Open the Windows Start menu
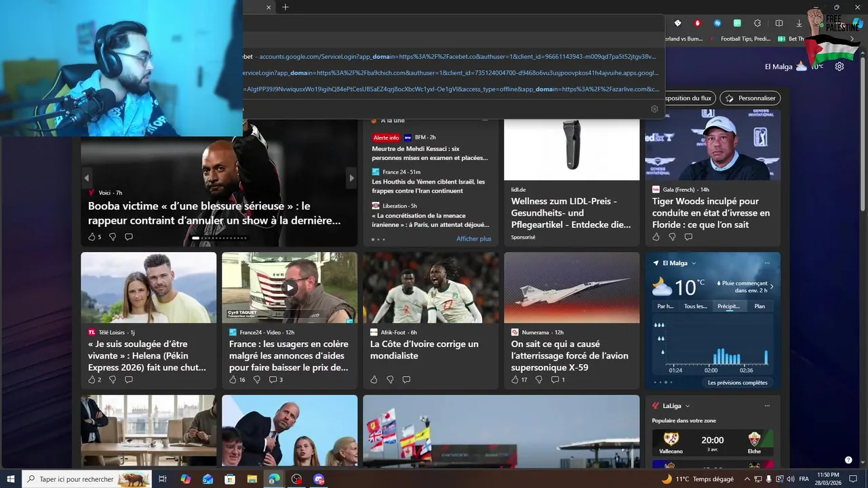The image size is (868, 488). tap(11, 479)
